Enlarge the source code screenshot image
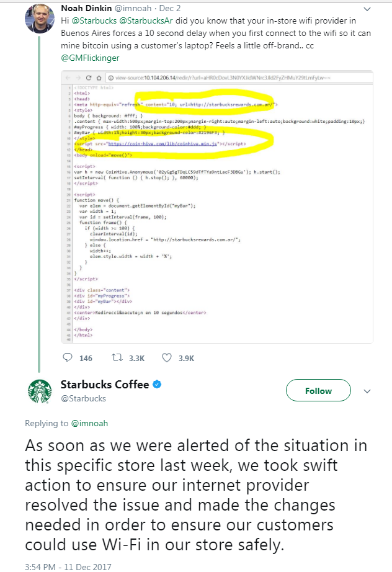The height and width of the screenshot is (572, 392). point(217,207)
